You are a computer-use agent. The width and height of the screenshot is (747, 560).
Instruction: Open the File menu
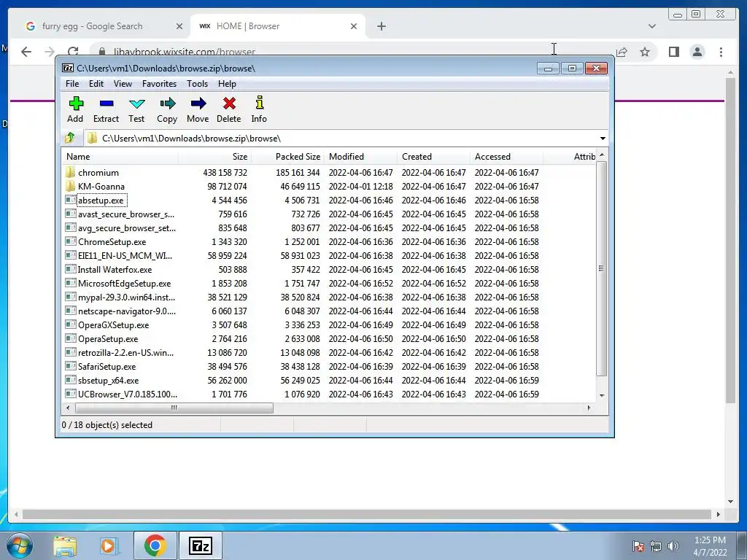(x=72, y=84)
